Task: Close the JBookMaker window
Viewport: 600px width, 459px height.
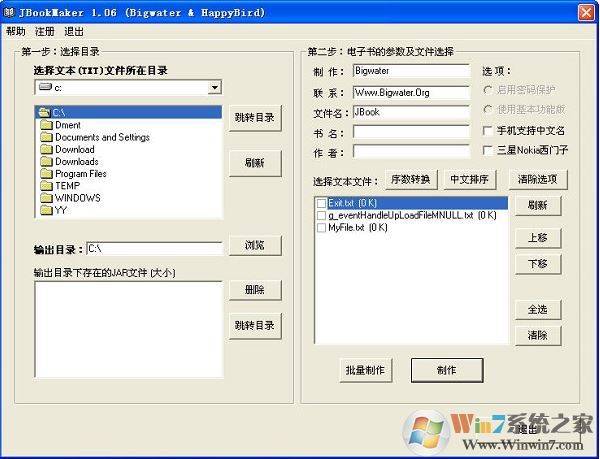Action: [x=586, y=13]
